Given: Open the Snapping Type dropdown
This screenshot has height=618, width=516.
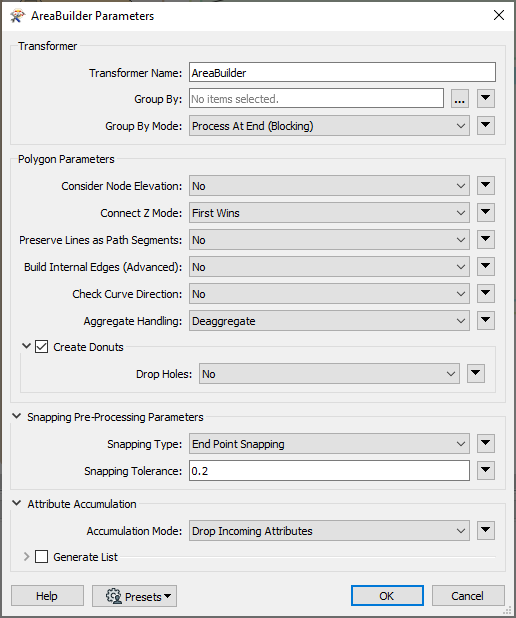Looking at the screenshot, I should (329, 444).
